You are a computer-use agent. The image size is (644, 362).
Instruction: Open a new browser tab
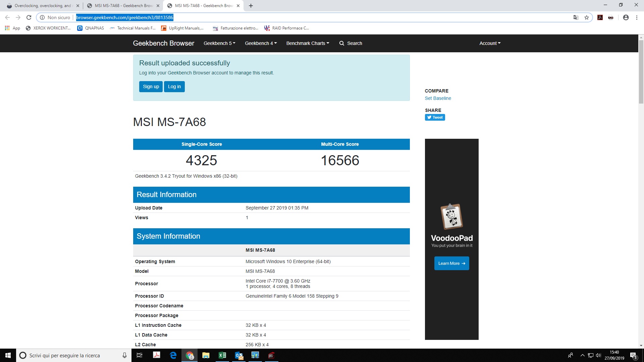(251, 6)
